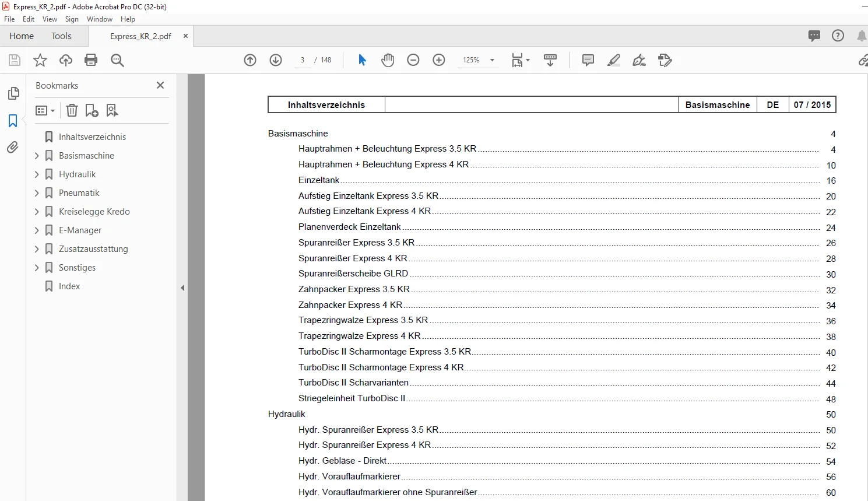Image resolution: width=868 pixels, height=501 pixels.
Task: Expand the Hydraulik bookmark
Action: click(x=37, y=174)
